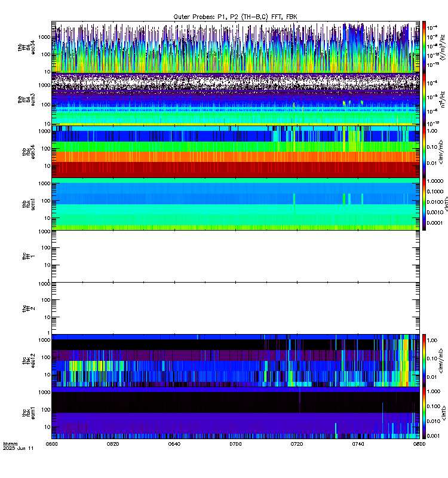Select the 0700 time axis label
Image resolution: width=448 pixels, height=478 pixels.
[235, 444]
